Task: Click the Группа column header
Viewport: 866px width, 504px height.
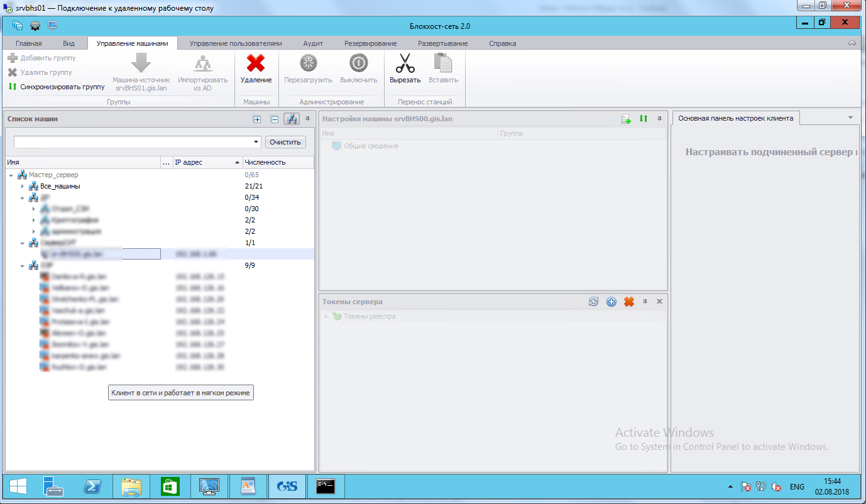Action: [x=582, y=133]
